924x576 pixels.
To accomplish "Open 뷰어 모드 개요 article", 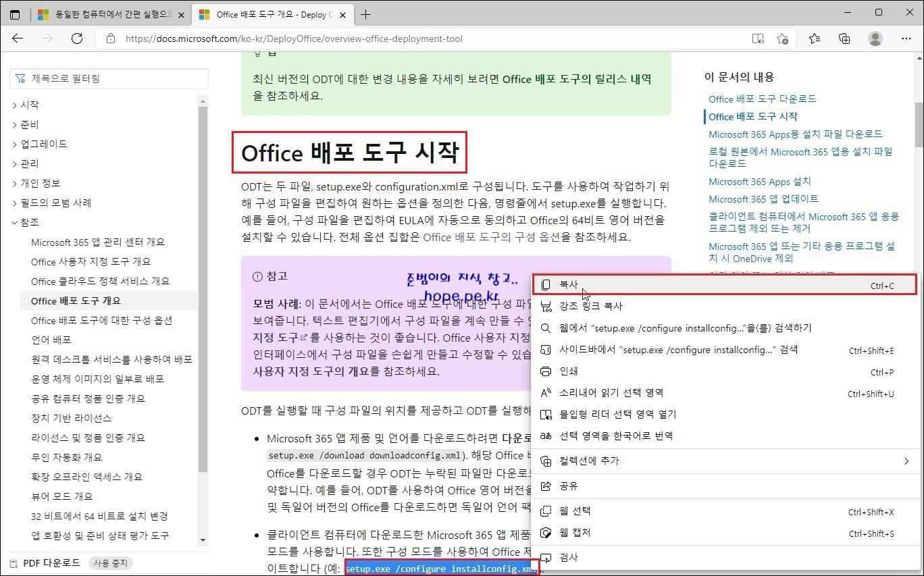I will pos(61,496).
